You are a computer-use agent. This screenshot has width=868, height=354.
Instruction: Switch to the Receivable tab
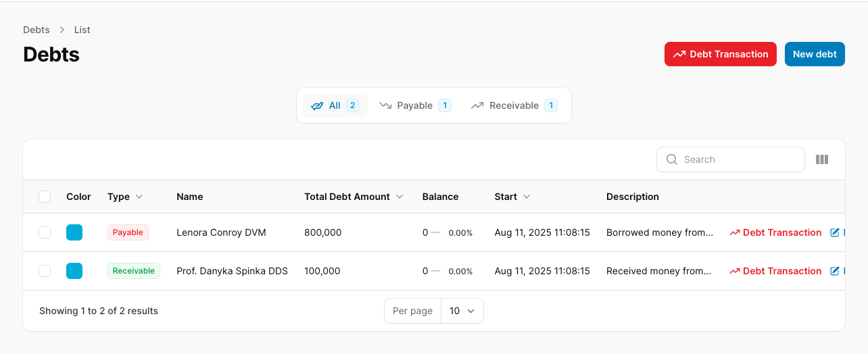point(514,105)
